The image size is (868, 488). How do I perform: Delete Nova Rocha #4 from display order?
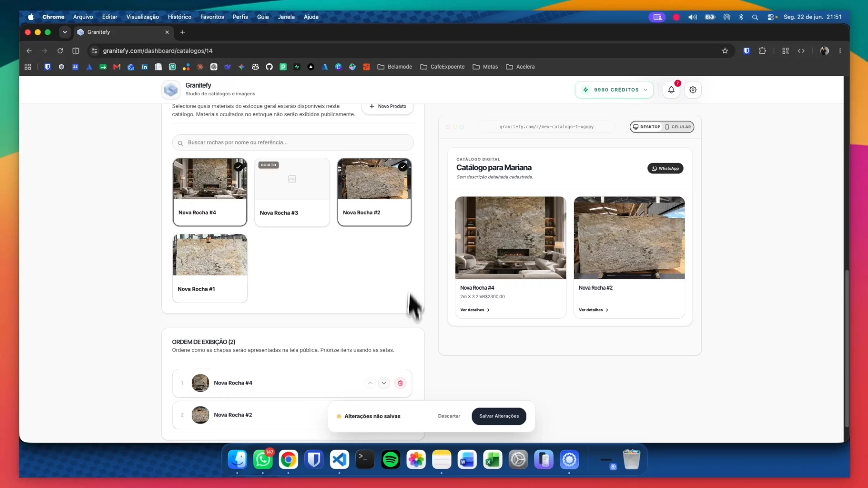click(x=400, y=383)
